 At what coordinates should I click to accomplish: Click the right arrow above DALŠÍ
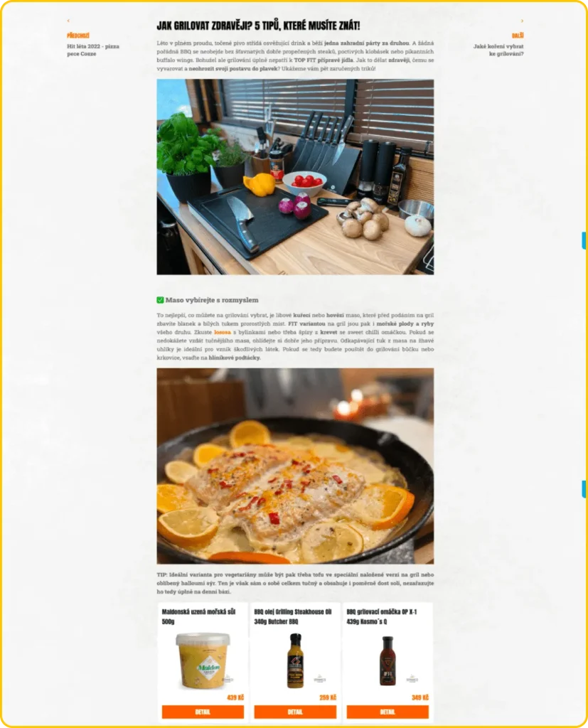(522, 21)
